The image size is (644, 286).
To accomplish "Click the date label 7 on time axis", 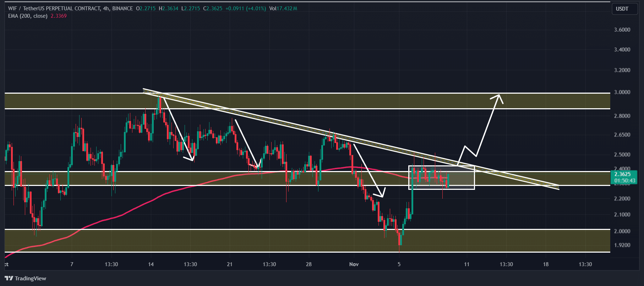I will pos(72,264).
